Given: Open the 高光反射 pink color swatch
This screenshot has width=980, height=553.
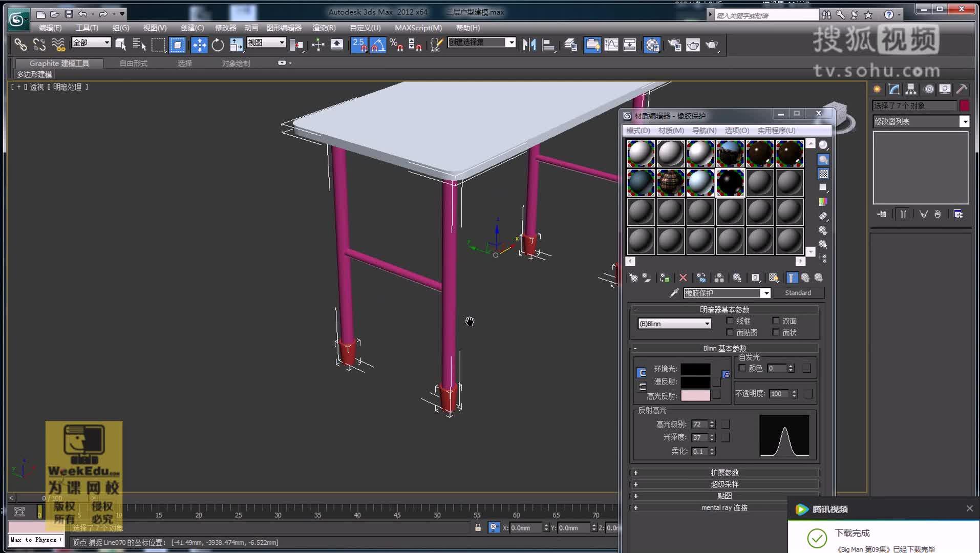Looking at the screenshot, I should pos(695,395).
